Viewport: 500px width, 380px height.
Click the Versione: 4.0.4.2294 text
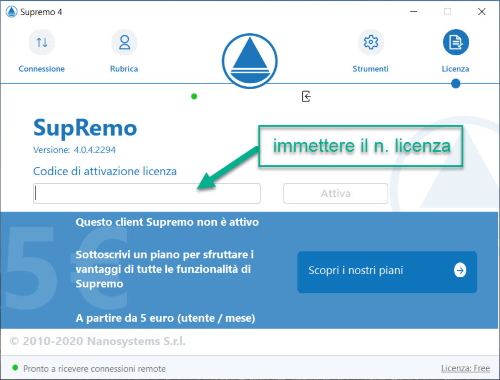(x=74, y=150)
